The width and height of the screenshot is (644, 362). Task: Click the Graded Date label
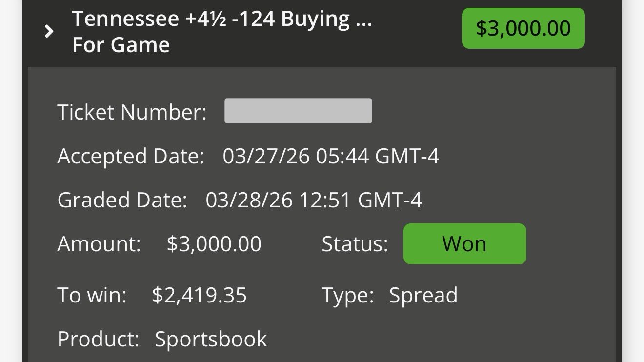(122, 200)
